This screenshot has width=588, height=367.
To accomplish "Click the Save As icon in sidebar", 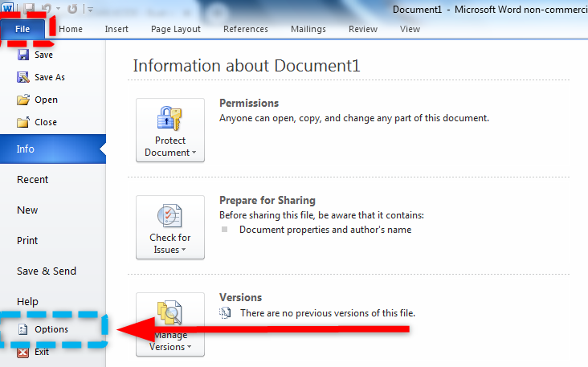I will (23, 77).
